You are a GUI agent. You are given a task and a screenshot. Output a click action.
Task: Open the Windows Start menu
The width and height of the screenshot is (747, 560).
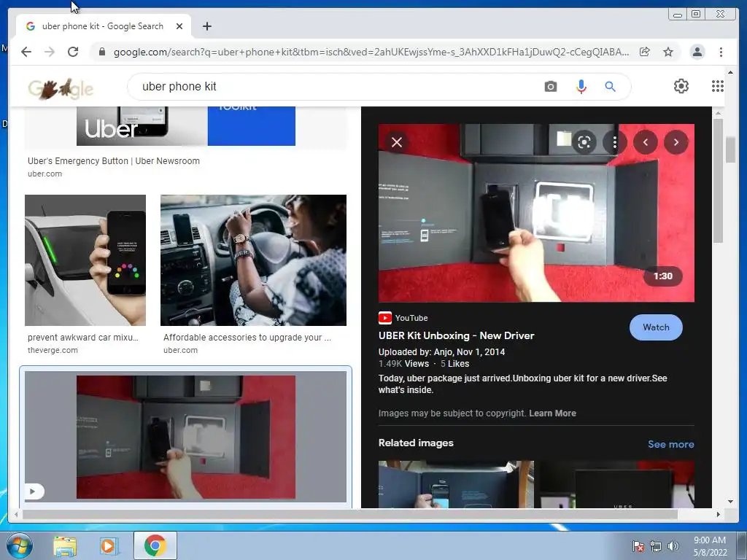20,545
